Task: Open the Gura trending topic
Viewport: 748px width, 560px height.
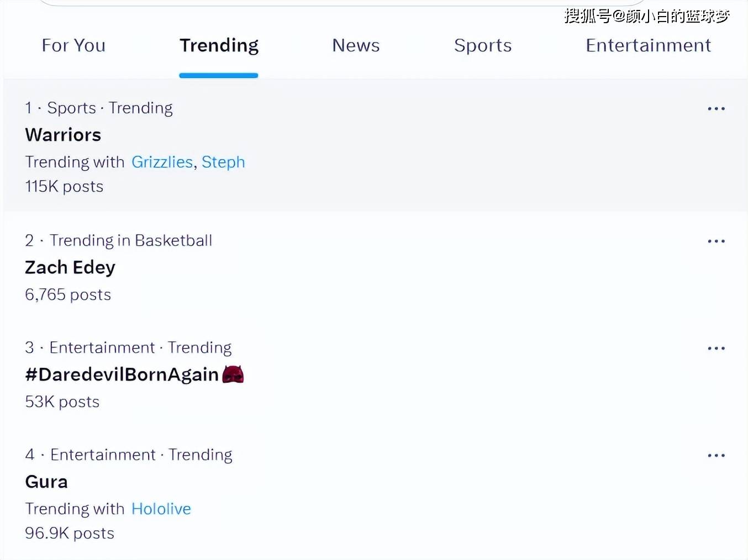Action: [x=46, y=482]
